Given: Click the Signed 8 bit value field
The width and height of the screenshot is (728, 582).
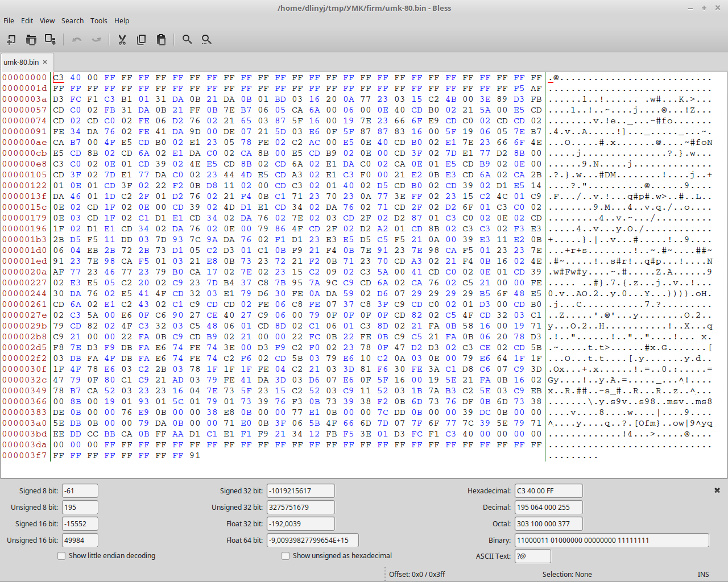Looking at the screenshot, I should click(80, 491).
